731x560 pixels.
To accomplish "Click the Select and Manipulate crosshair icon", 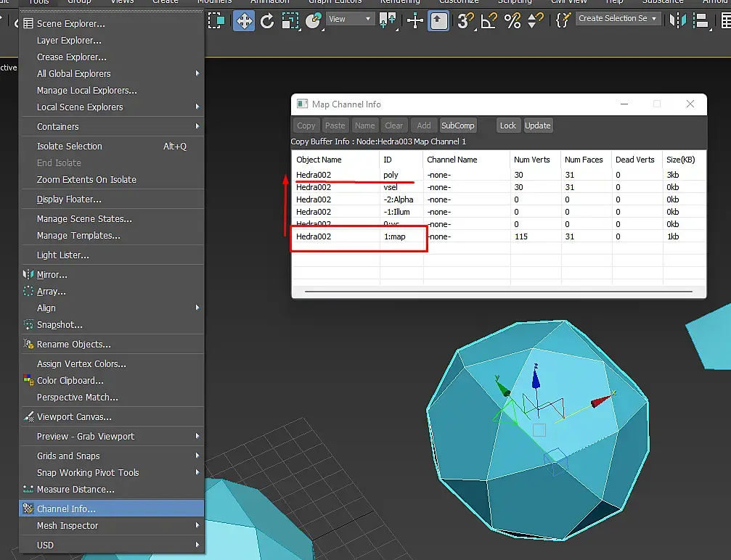I will pos(415,21).
